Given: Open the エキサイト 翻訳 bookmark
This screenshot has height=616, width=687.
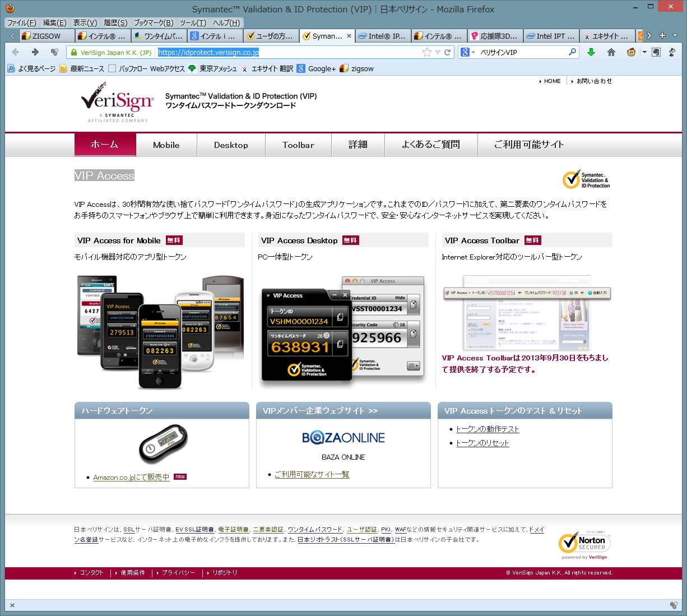Looking at the screenshot, I should tap(267, 68).
